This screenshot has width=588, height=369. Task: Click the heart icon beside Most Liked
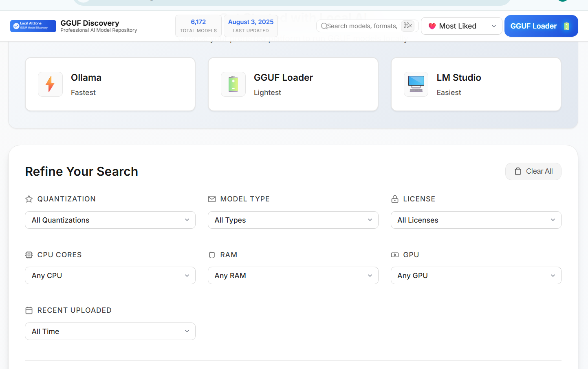coord(432,26)
